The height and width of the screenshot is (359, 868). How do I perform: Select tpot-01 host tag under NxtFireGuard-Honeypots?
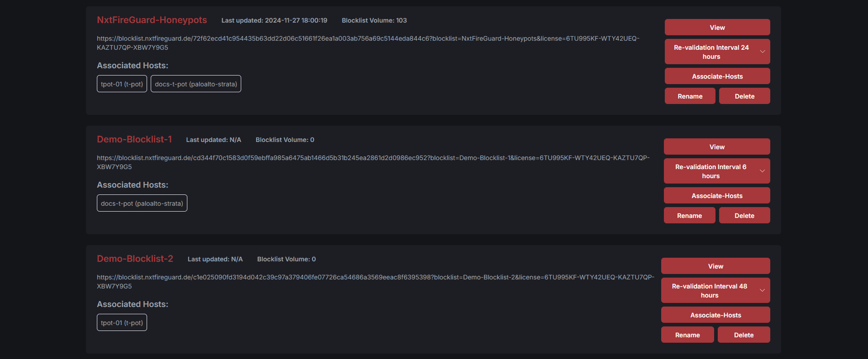click(x=121, y=84)
